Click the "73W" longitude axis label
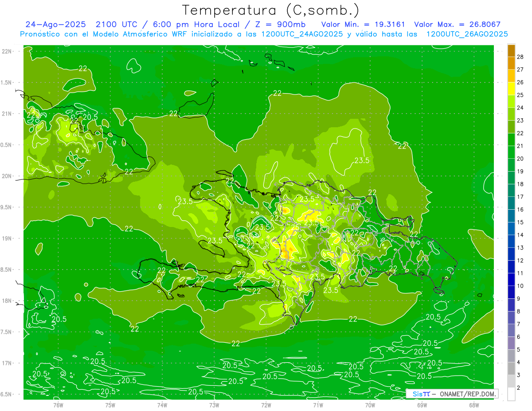The width and height of the screenshot is (532, 411). [214, 405]
